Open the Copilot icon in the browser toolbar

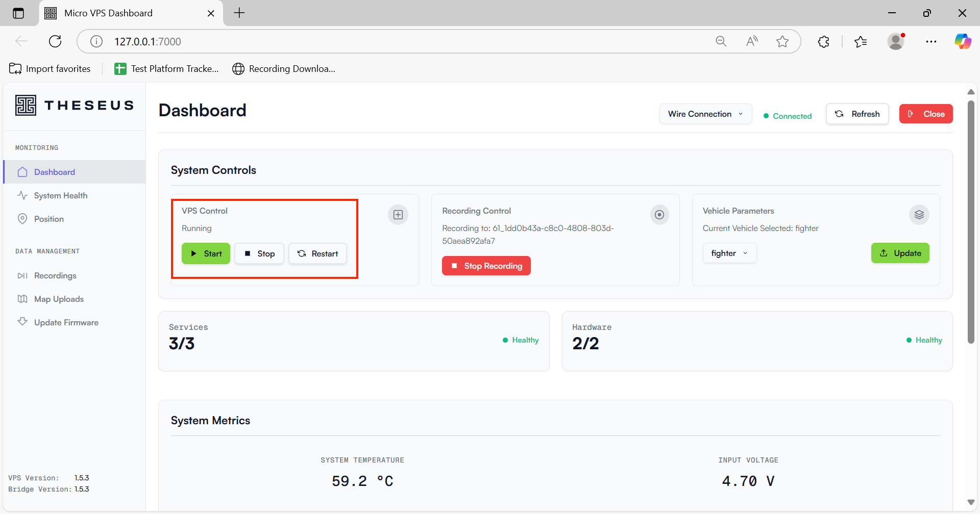click(x=963, y=42)
